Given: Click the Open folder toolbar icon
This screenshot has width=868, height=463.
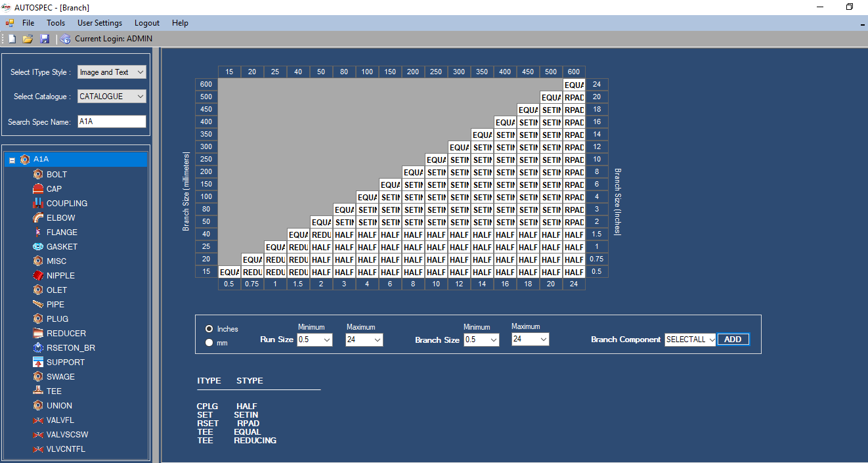Looking at the screenshot, I should tap(28, 39).
